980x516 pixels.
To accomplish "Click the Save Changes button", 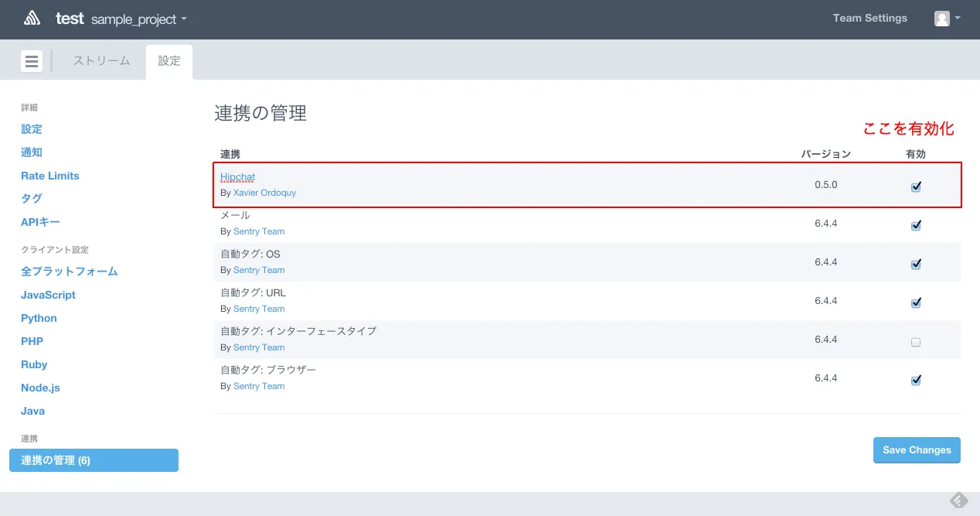I will pos(917,449).
